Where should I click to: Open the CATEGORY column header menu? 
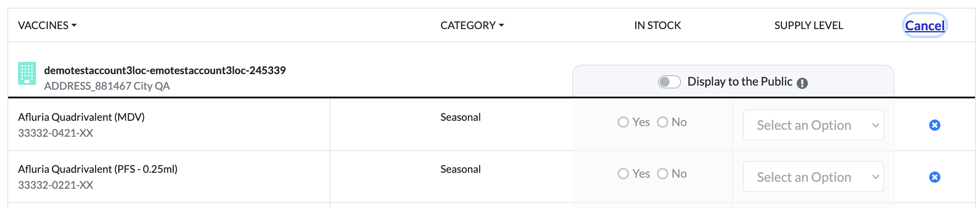[x=472, y=25]
